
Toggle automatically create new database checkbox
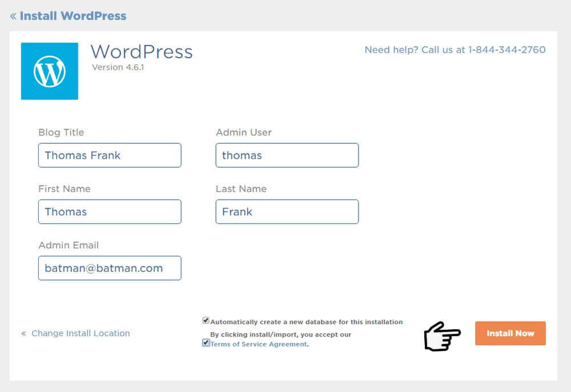(206, 320)
